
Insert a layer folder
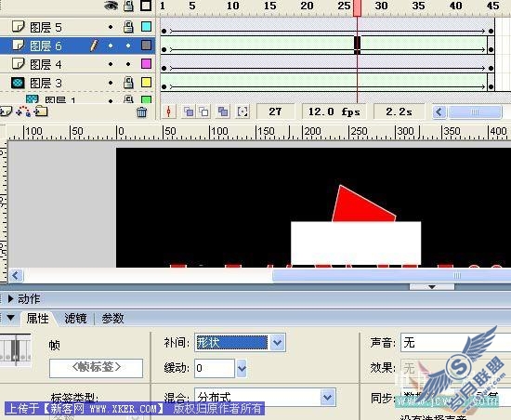pos(41,112)
